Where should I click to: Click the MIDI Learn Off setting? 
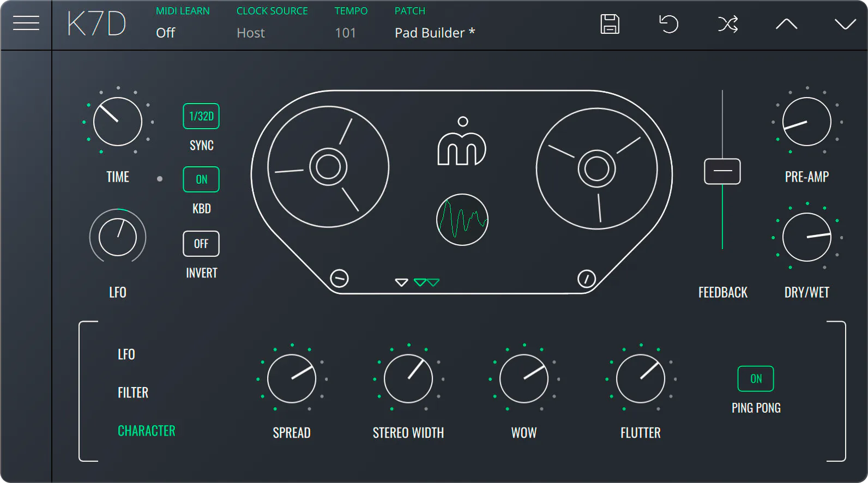point(165,33)
